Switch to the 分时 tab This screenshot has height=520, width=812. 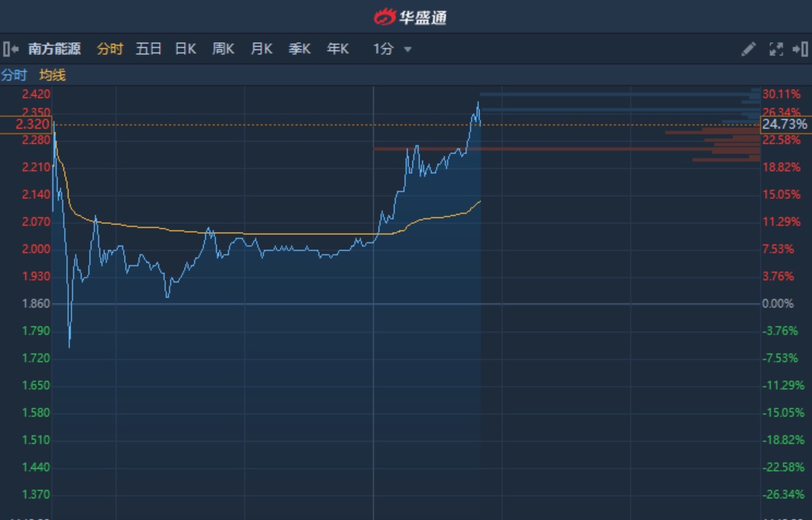[x=110, y=49]
